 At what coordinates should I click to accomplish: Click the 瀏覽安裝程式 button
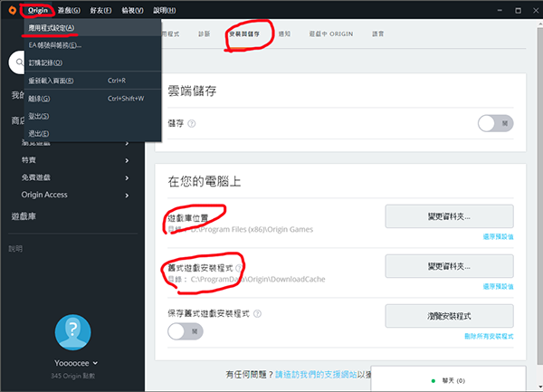pos(449,316)
